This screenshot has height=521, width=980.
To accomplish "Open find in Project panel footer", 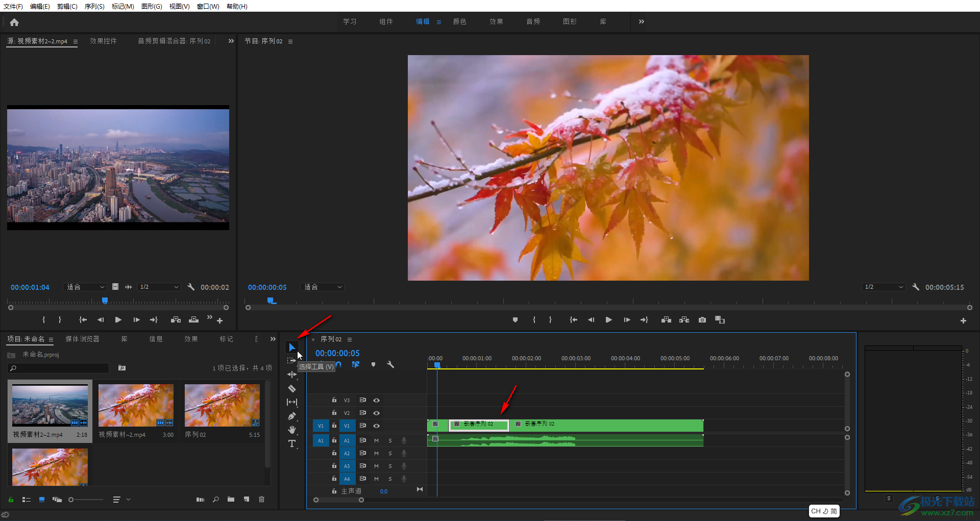I will click(216, 500).
